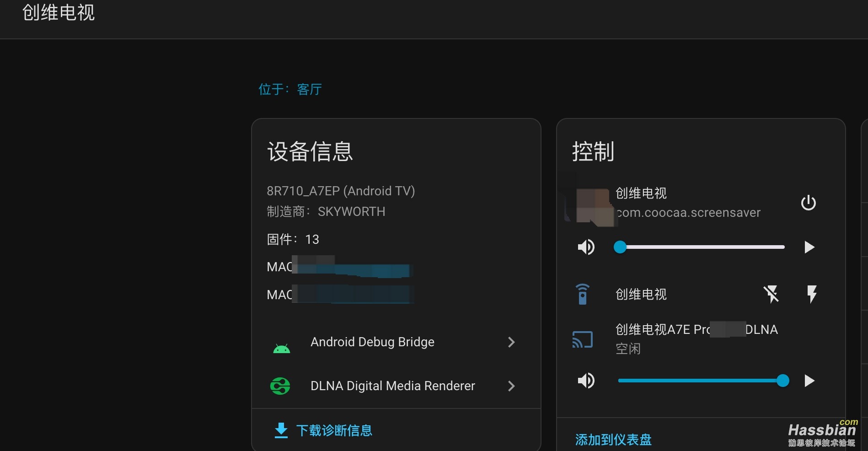868x451 pixels.
Task: Open the DLNA cast entity icon
Action: [582, 339]
